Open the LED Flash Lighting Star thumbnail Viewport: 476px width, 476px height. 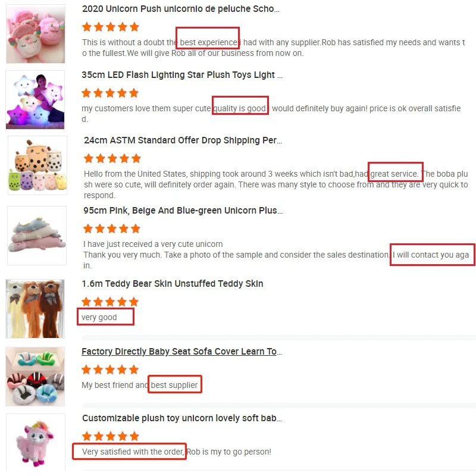pos(35,99)
